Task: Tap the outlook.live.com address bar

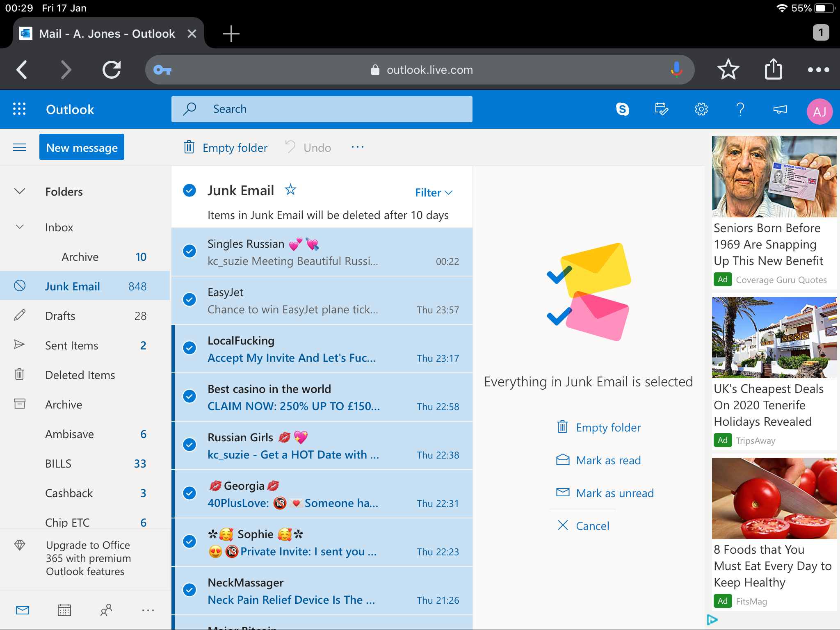Action: (420, 70)
